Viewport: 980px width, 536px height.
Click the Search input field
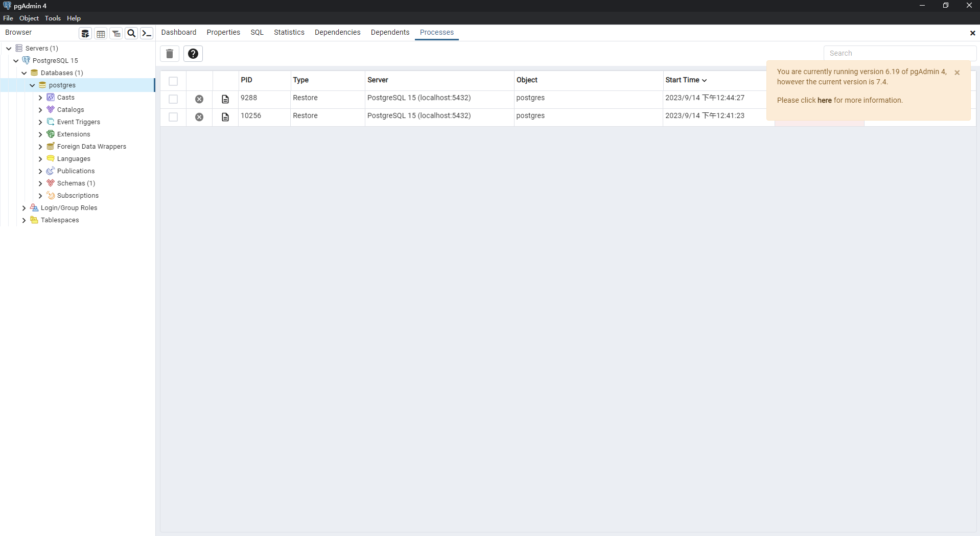click(x=899, y=53)
